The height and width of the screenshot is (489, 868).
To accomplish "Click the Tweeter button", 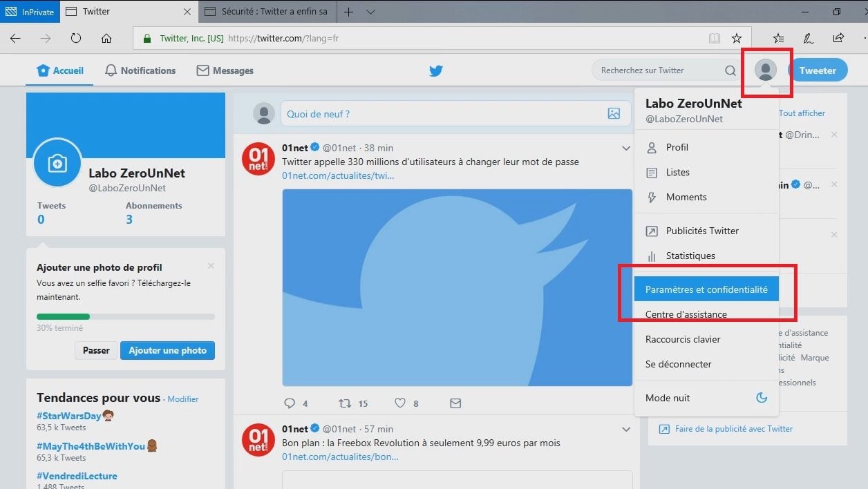I will click(x=818, y=70).
